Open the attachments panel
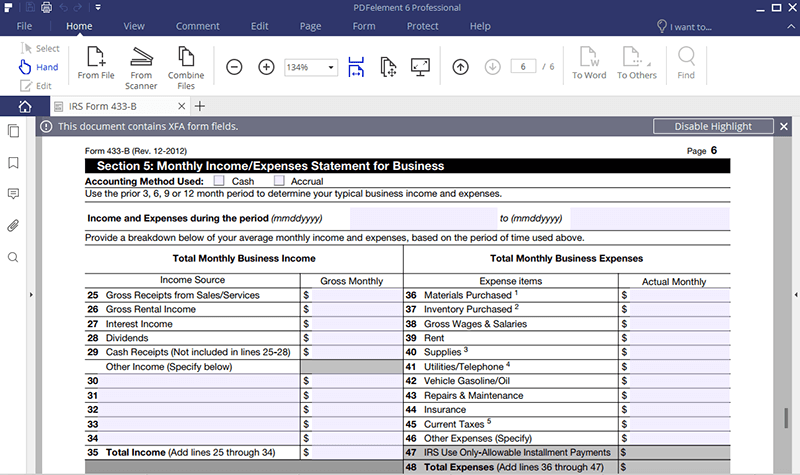Screen dimensions: 800x475 click(13, 226)
